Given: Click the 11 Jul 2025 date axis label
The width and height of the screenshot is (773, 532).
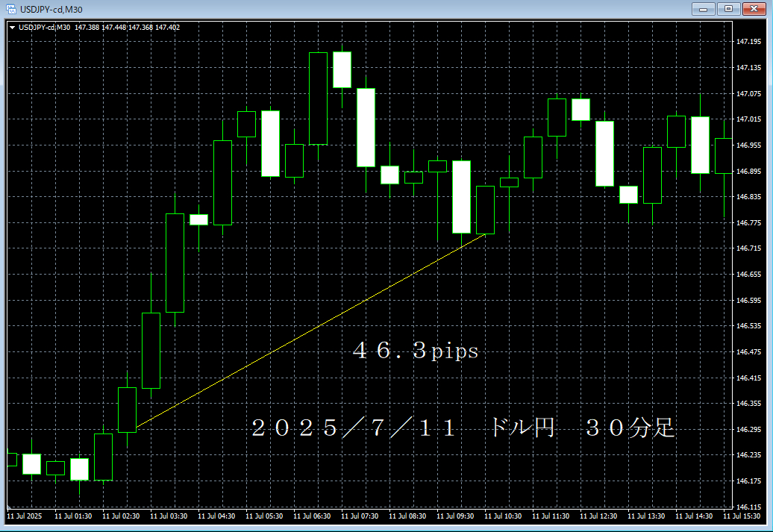Looking at the screenshot, I should point(26,516).
